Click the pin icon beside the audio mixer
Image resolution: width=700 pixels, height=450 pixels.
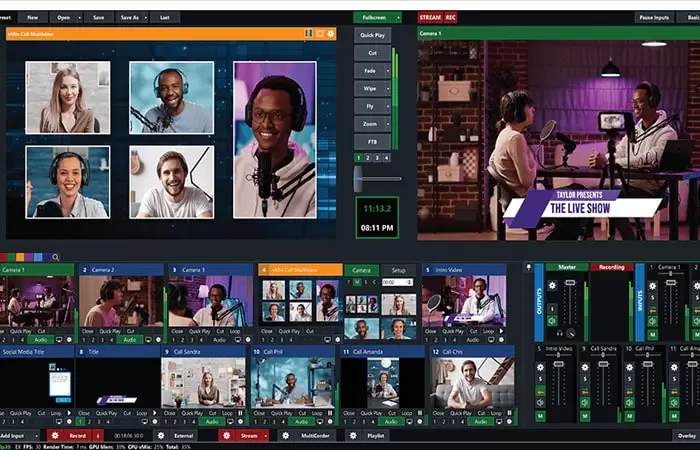(529, 267)
